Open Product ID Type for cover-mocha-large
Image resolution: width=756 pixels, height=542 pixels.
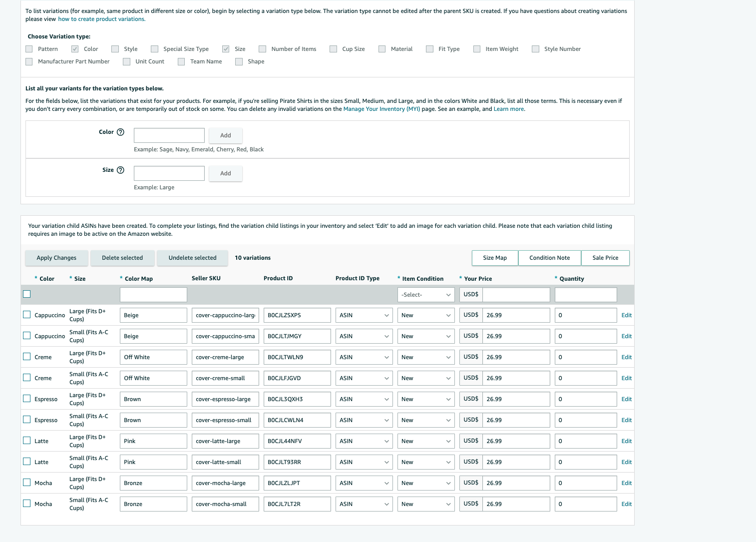(x=364, y=483)
